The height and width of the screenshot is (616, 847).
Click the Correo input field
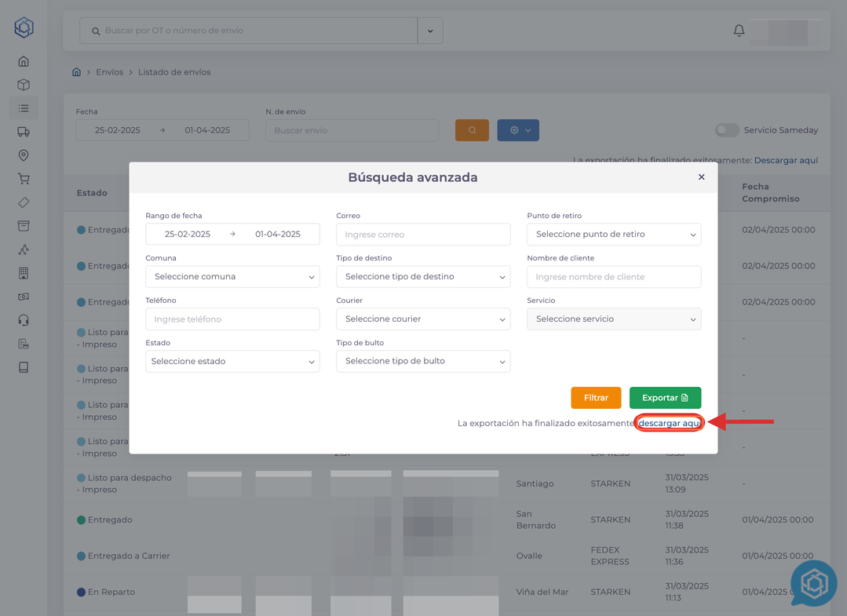click(x=423, y=235)
